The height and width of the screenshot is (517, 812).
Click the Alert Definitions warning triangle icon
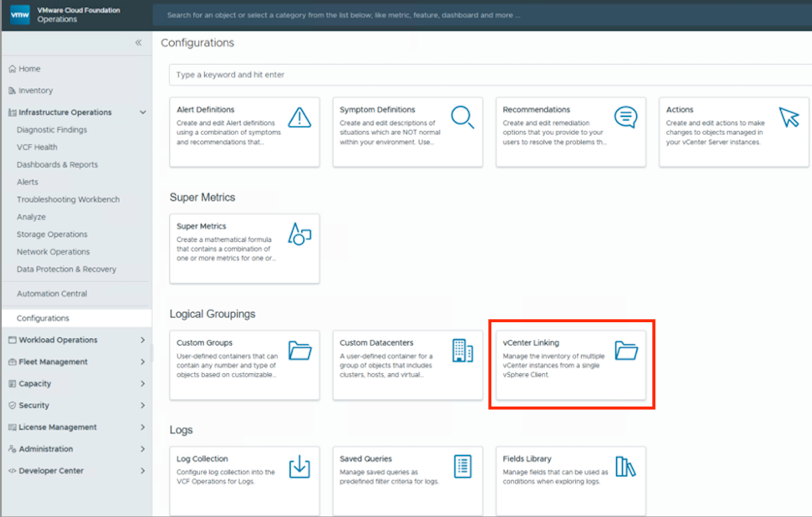point(299,117)
